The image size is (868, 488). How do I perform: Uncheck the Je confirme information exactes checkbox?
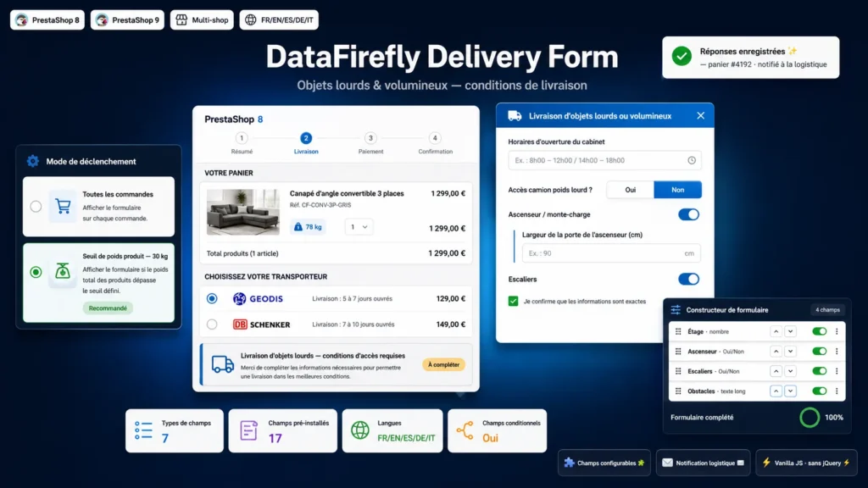[513, 301]
